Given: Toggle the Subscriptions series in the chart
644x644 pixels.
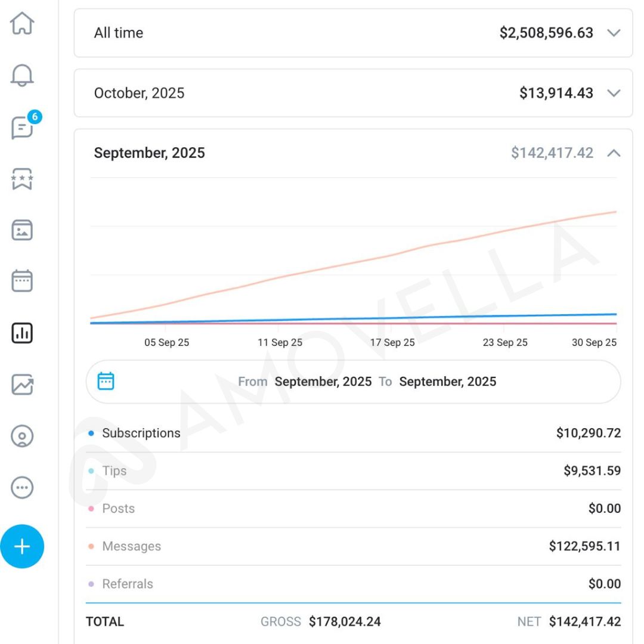Looking at the screenshot, I should pos(141,434).
